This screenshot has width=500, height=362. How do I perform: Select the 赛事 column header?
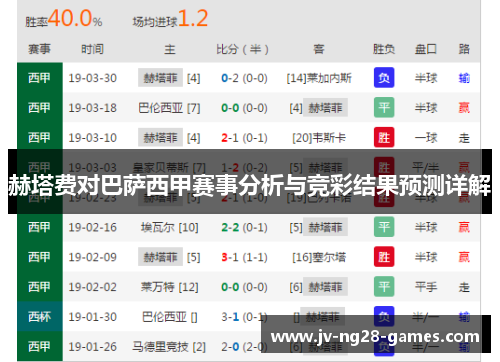click(39, 49)
